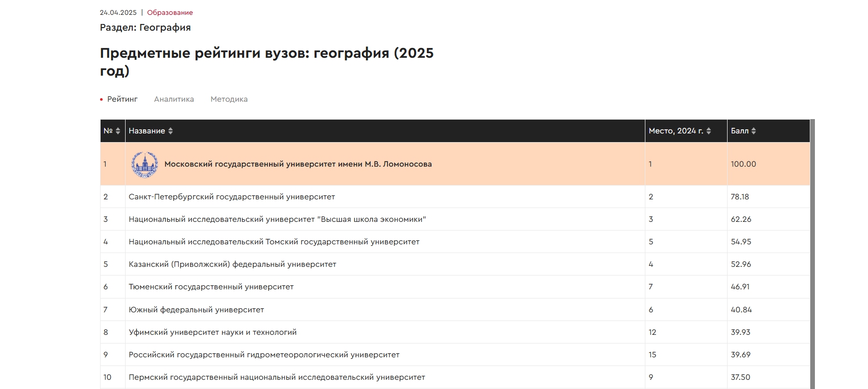Click the score value 52.96
This screenshot has width=868, height=389.
[741, 264]
